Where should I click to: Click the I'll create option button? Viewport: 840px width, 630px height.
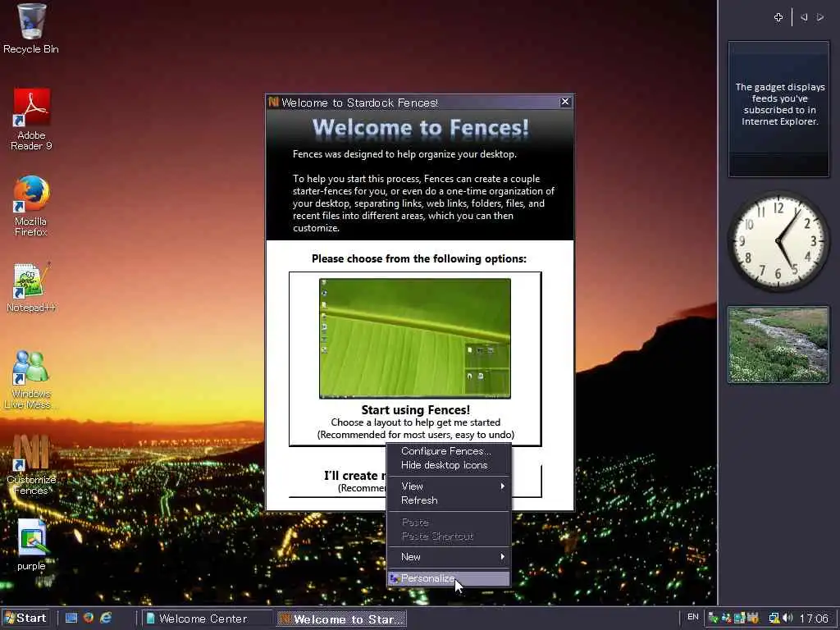click(337, 481)
